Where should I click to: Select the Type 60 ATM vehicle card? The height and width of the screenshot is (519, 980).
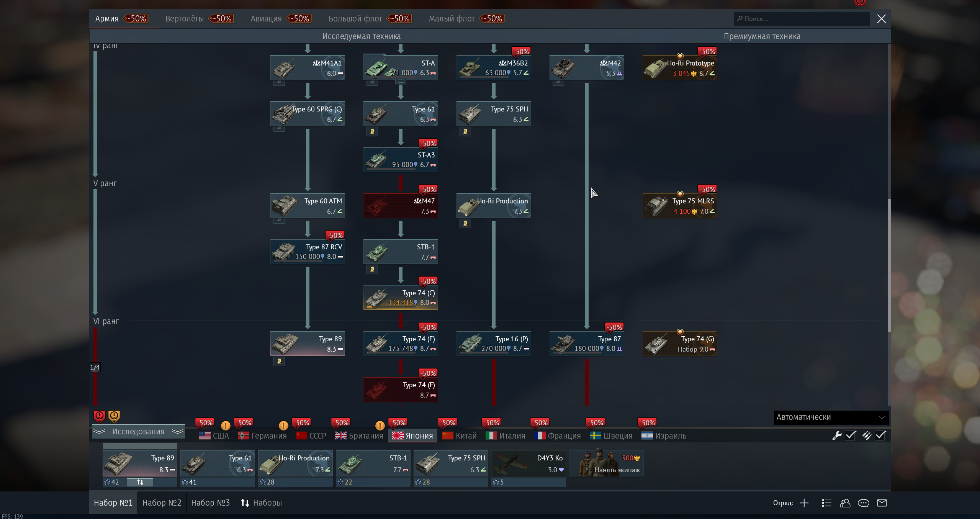[308, 206]
